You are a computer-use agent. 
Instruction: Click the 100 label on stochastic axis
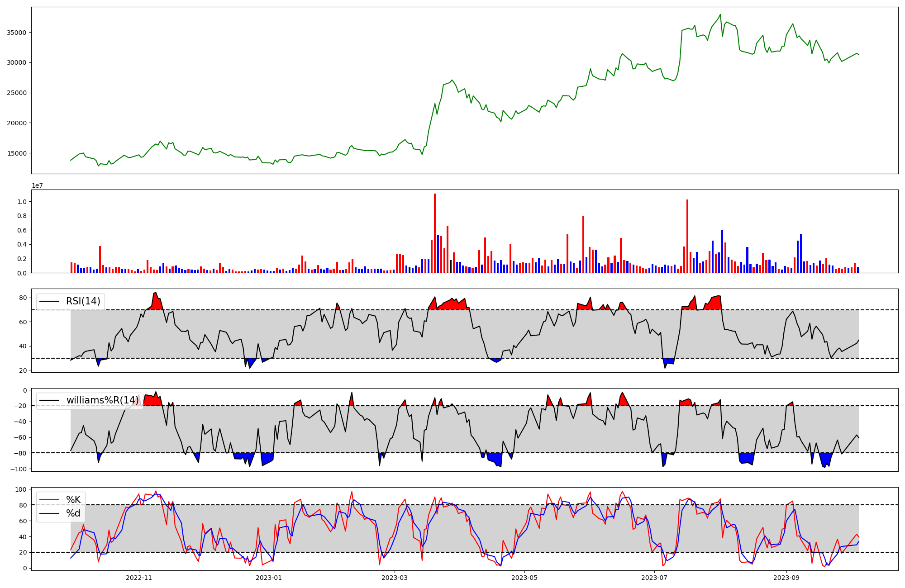click(21, 489)
